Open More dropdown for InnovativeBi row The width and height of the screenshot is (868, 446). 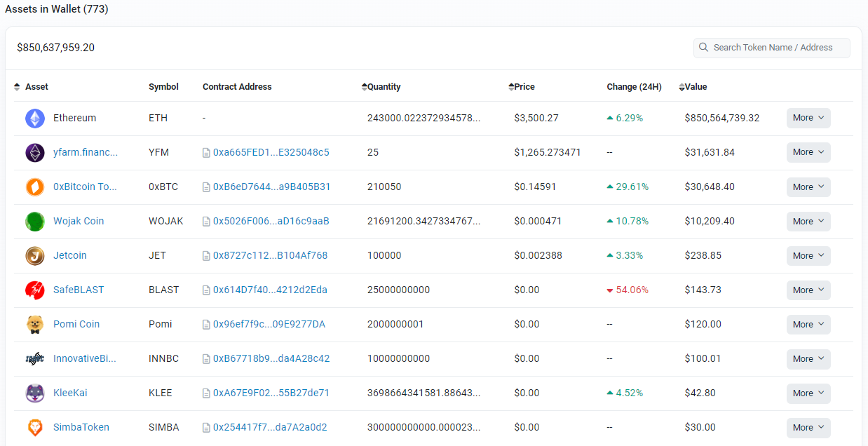(x=808, y=359)
